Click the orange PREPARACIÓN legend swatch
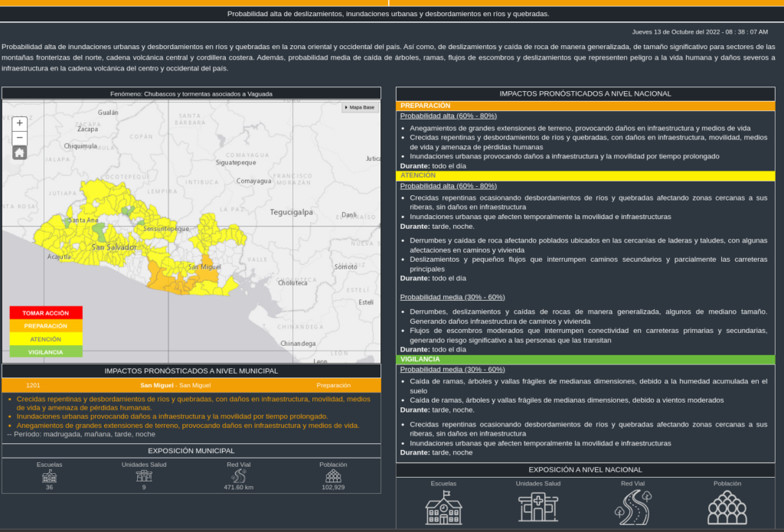 coord(45,326)
